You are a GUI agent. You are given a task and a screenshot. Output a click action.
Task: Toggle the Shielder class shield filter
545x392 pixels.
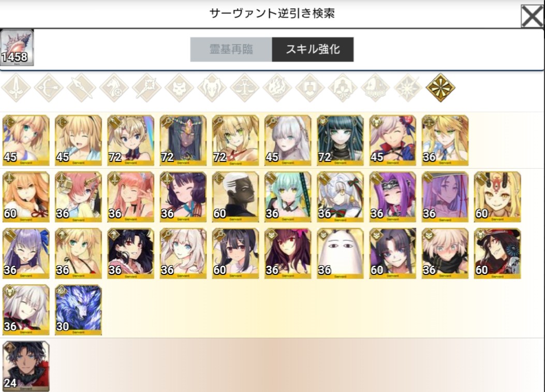(310, 88)
